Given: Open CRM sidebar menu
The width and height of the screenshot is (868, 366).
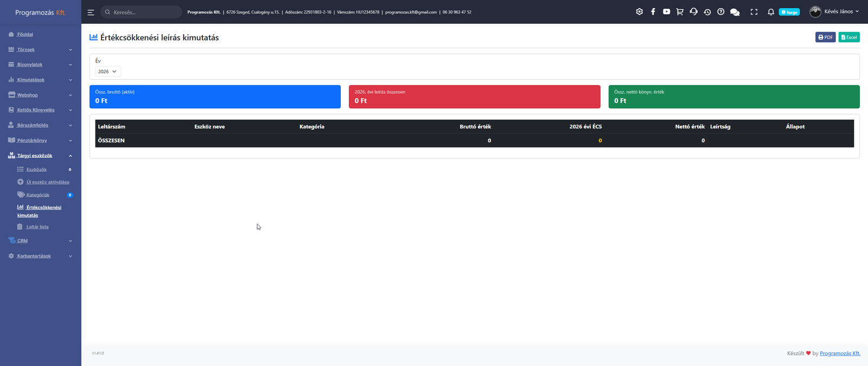Looking at the screenshot, I should (x=22, y=241).
